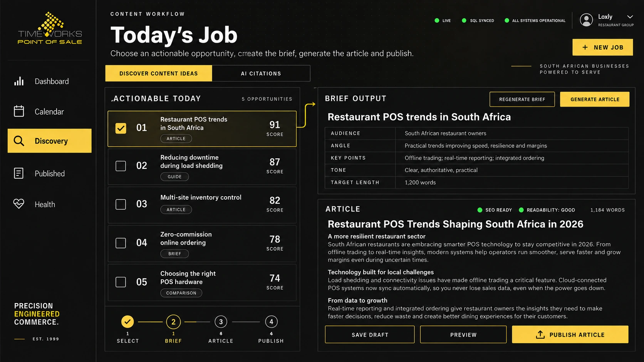The image size is (644, 362).
Task: Jump to step 2 Brief circle
Action: click(173, 322)
